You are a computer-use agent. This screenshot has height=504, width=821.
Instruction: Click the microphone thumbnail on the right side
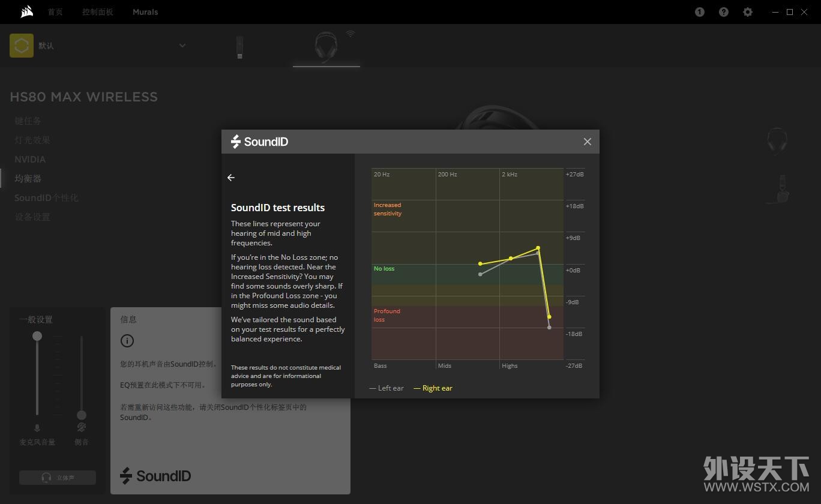coord(778,189)
